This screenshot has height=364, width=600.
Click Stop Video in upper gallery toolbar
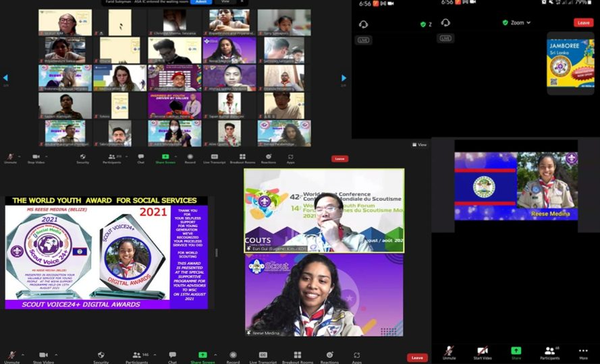point(36,158)
